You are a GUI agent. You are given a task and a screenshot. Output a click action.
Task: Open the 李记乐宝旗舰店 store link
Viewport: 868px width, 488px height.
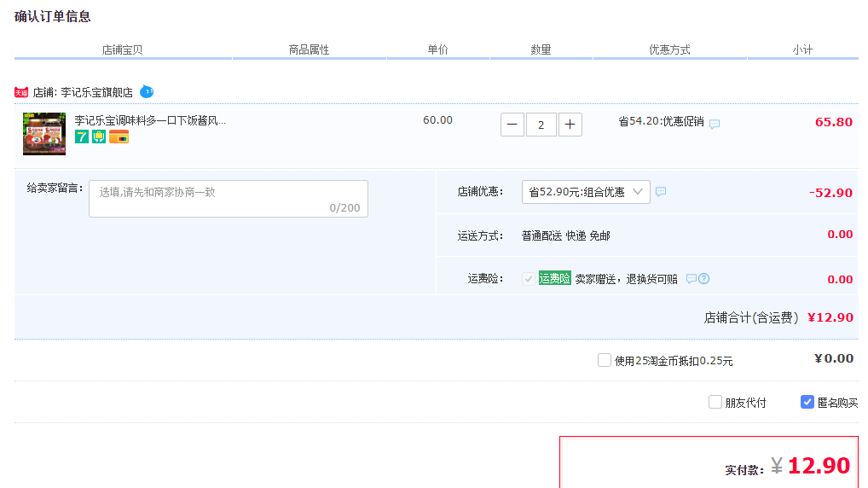[x=97, y=92]
